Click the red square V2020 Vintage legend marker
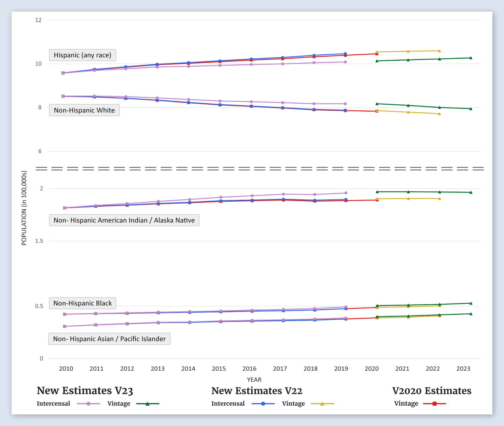Viewport: 504px width, 426px height. (434, 404)
